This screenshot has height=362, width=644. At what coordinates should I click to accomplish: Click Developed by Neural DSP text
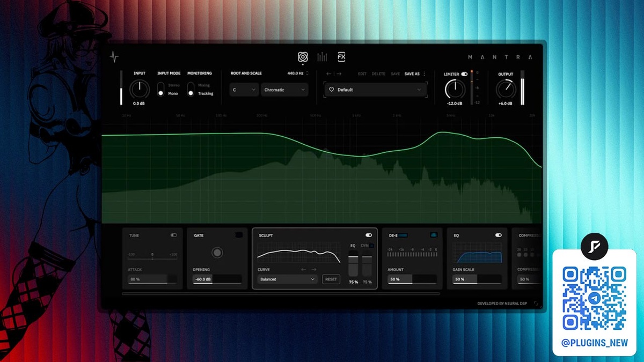pos(502,304)
